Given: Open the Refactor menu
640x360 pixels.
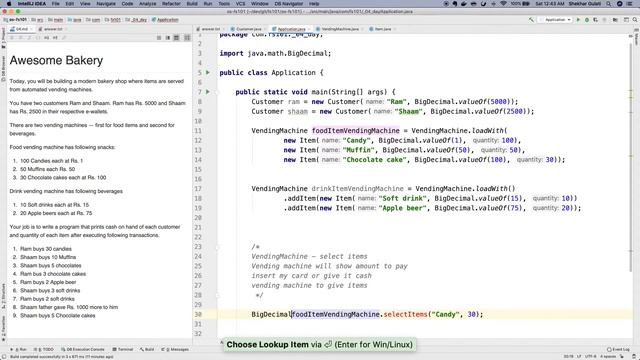Looking at the screenshot, I should click(171, 4).
